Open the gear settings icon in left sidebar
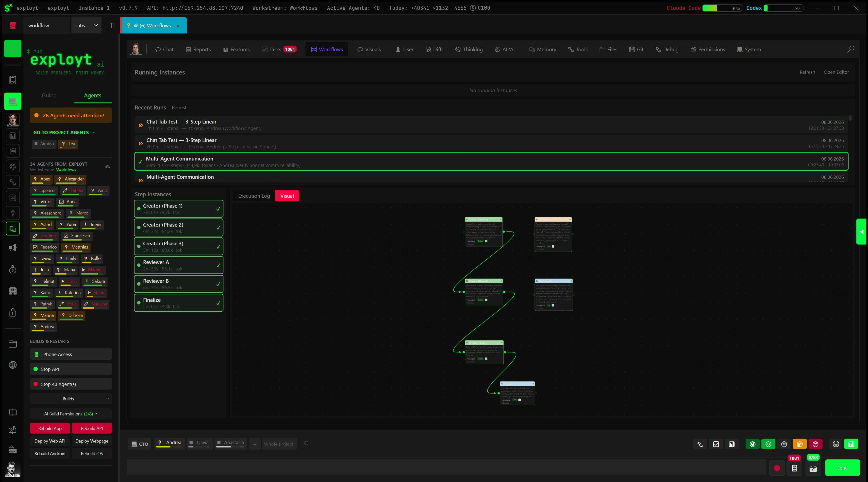 point(13,167)
